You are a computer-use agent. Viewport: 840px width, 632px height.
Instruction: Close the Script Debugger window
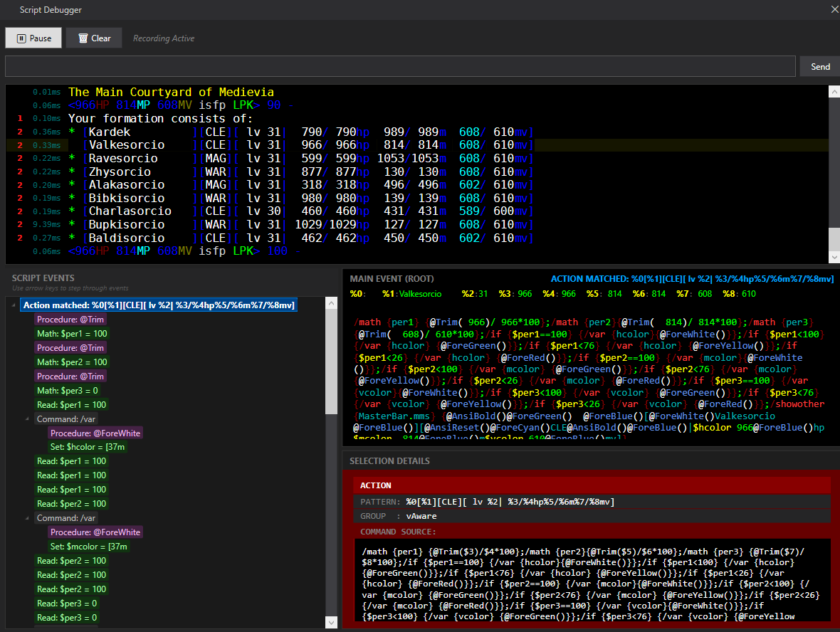[x=834, y=9]
